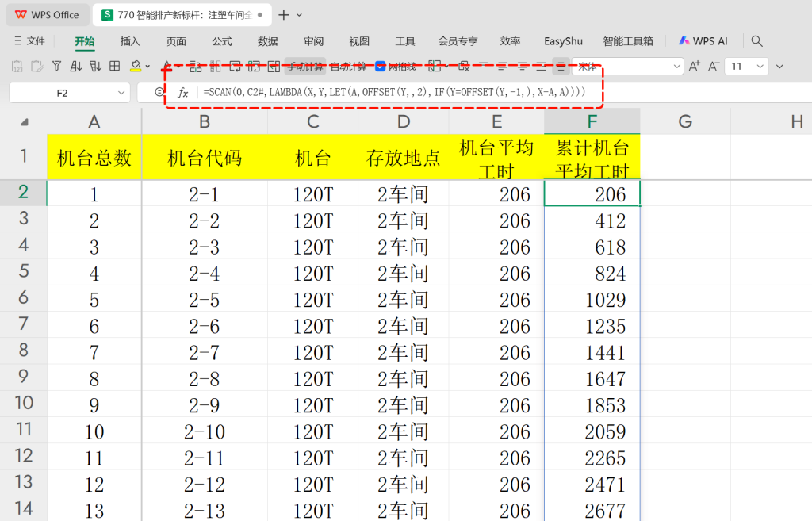Select 自动计算 automatic calculation

click(x=348, y=67)
